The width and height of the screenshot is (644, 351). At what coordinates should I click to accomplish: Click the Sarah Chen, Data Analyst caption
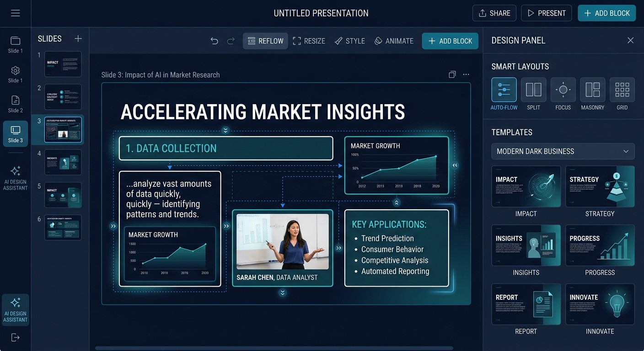[277, 277]
